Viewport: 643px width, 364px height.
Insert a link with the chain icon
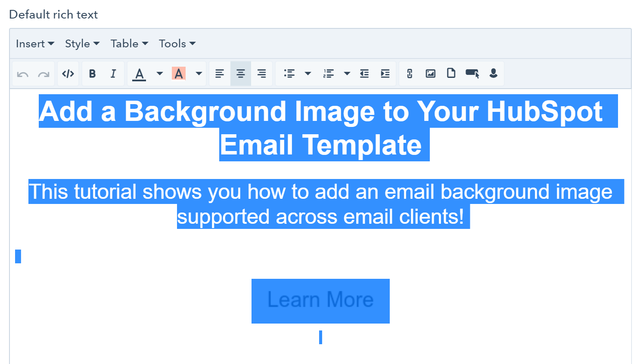click(x=410, y=74)
